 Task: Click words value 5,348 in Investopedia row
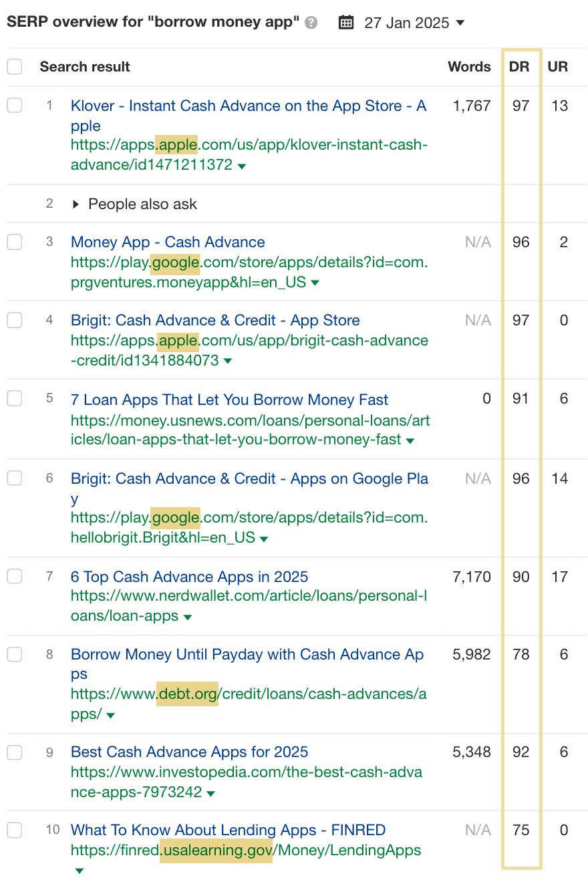pos(472,752)
